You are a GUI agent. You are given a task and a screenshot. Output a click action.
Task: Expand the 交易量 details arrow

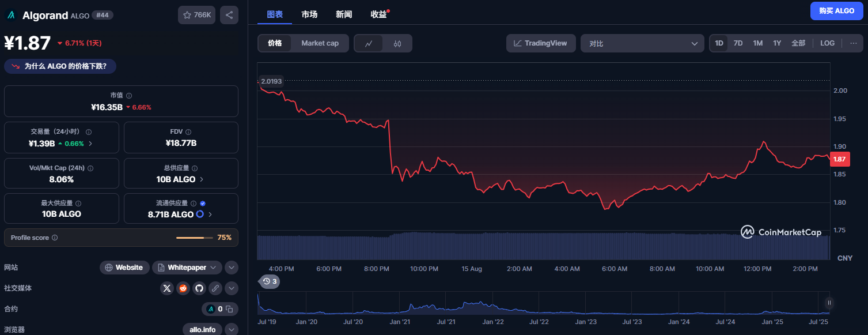[90, 144]
